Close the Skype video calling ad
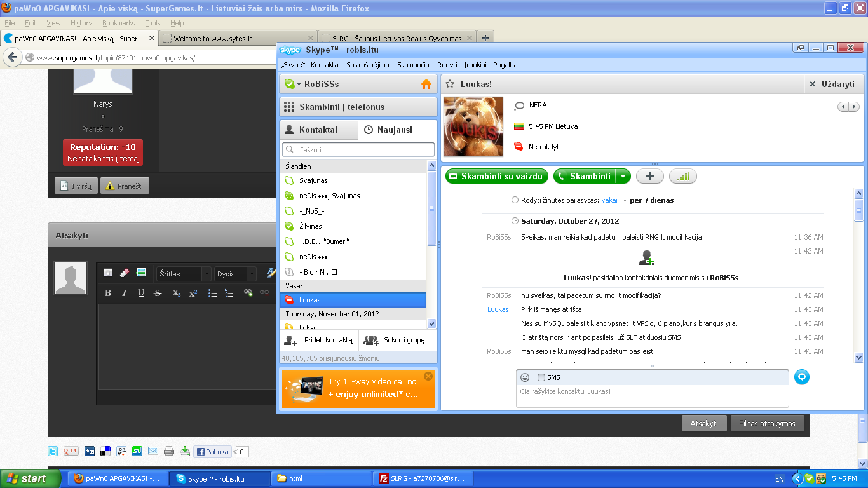Screen dimensions: 868x488 [428, 376]
